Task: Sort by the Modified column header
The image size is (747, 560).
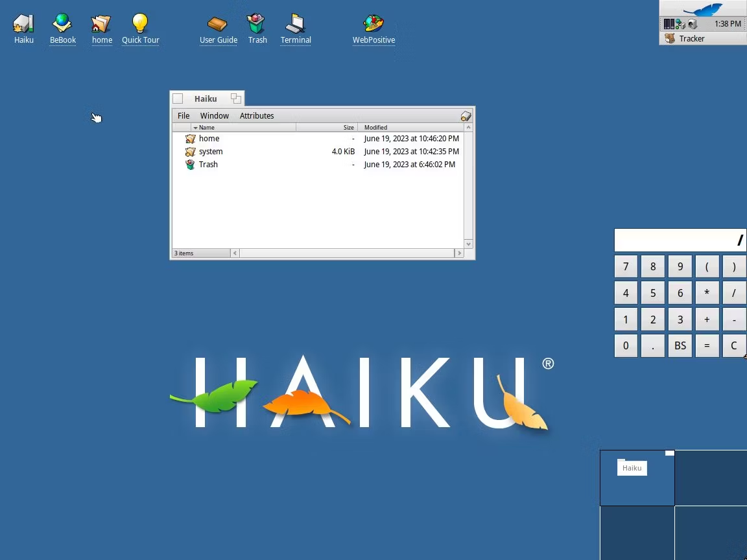Action: click(410, 128)
